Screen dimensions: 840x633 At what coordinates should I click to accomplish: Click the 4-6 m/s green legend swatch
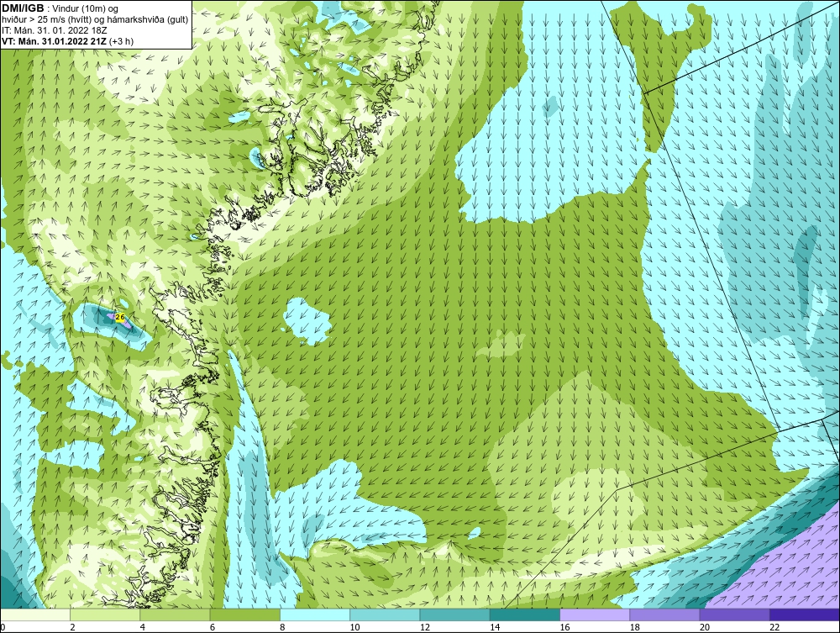175,615
